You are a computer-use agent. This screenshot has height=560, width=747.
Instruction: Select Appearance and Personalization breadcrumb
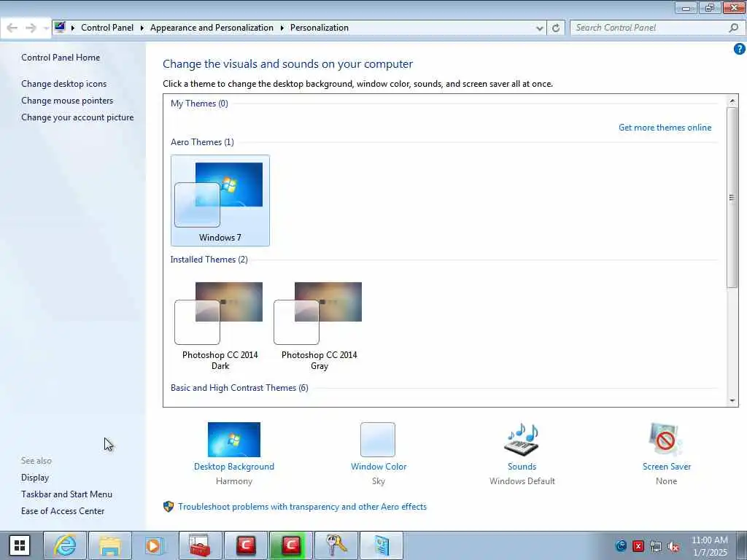pyautogui.click(x=212, y=28)
